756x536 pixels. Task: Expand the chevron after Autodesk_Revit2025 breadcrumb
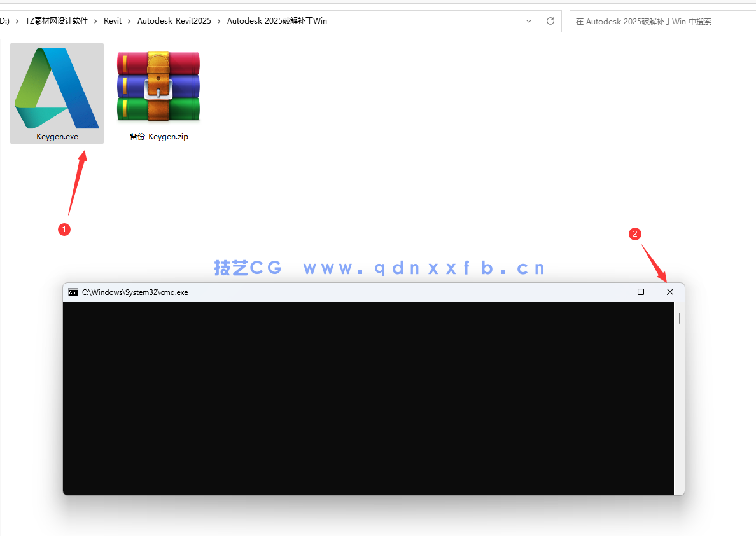219,21
